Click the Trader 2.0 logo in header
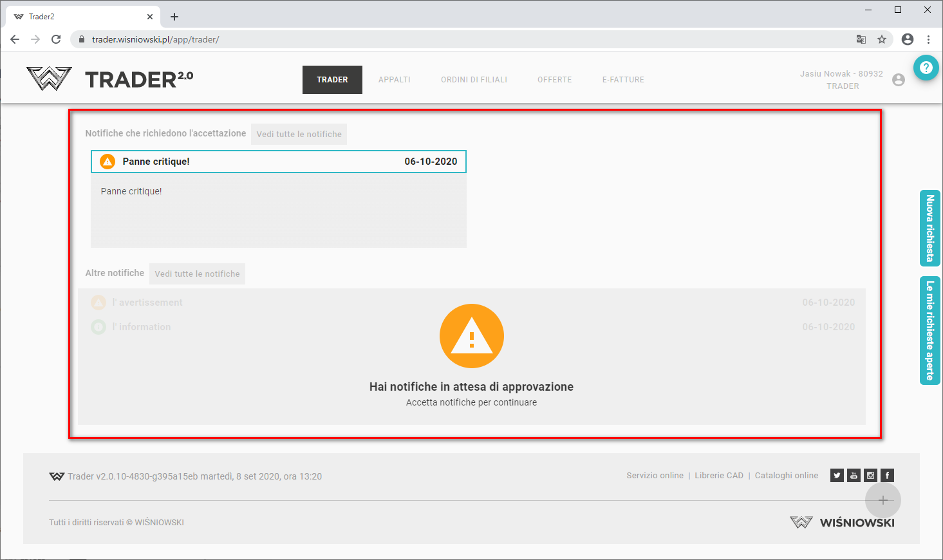The height and width of the screenshot is (560, 943). [110, 79]
